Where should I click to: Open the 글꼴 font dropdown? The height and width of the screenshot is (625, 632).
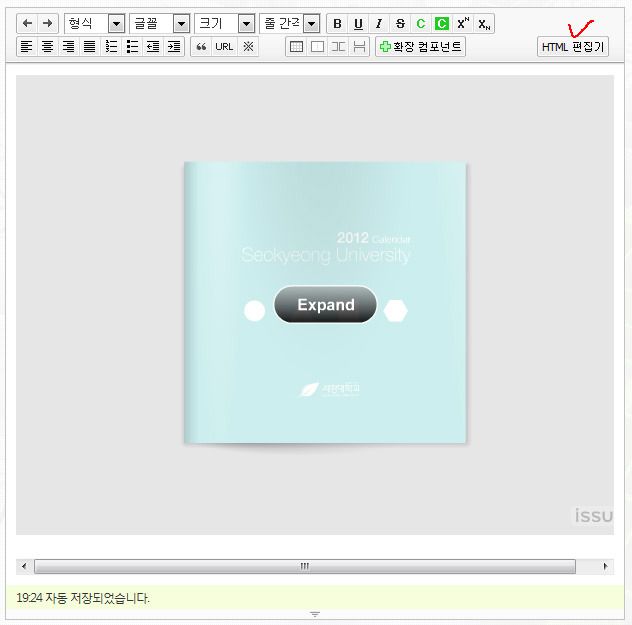[x=160, y=23]
